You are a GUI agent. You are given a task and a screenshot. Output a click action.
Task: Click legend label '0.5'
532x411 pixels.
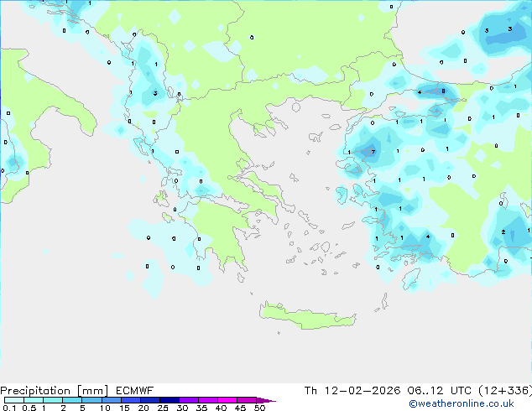click(x=29, y=408)
